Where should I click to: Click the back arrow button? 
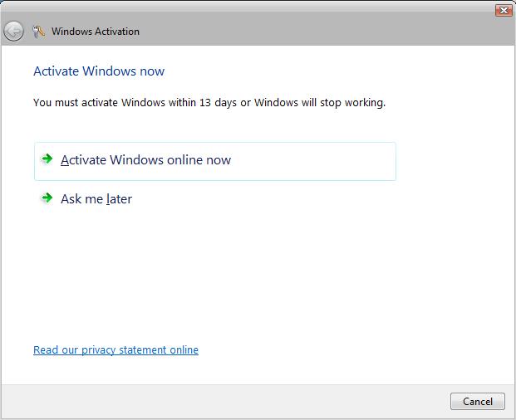[13, 32]
